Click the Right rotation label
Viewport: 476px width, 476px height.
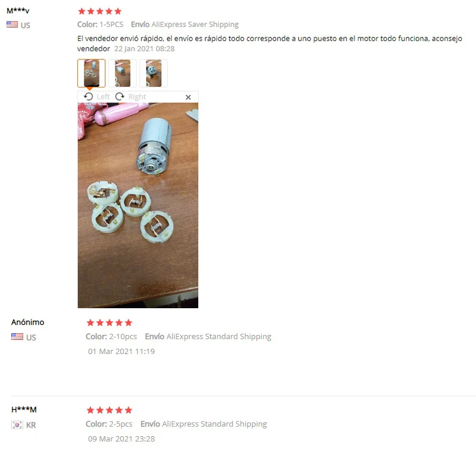coord(137,97)
